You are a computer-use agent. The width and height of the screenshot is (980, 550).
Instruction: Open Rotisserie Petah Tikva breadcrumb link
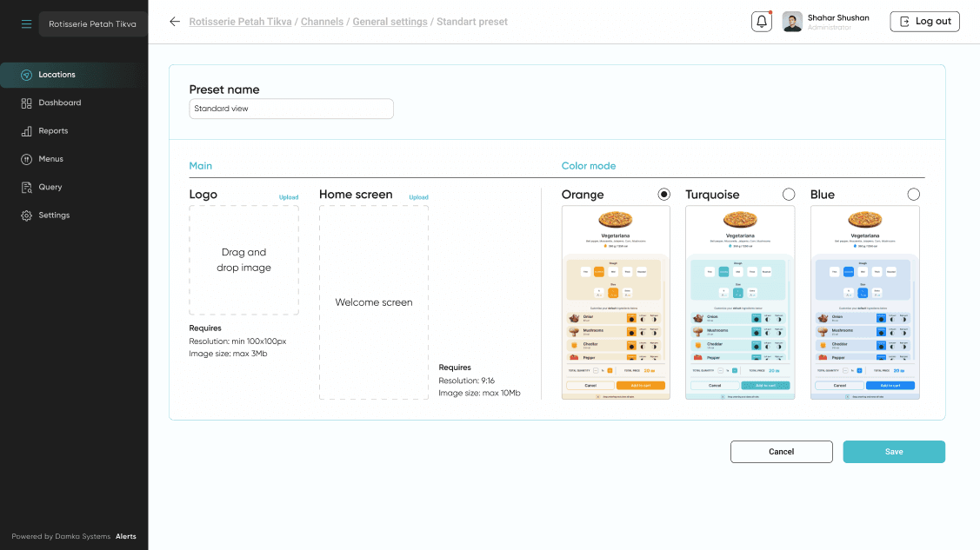[x=240, y=22]
